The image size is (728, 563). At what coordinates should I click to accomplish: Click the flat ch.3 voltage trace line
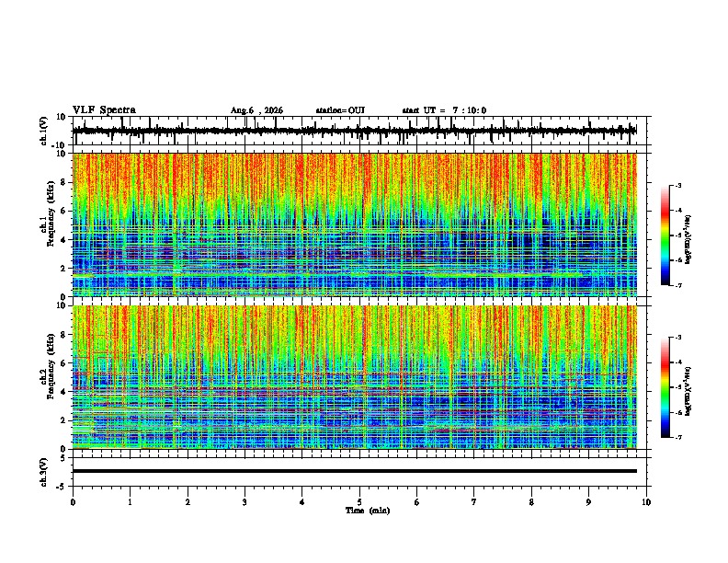pyautogui.click(x=355, y=471)
